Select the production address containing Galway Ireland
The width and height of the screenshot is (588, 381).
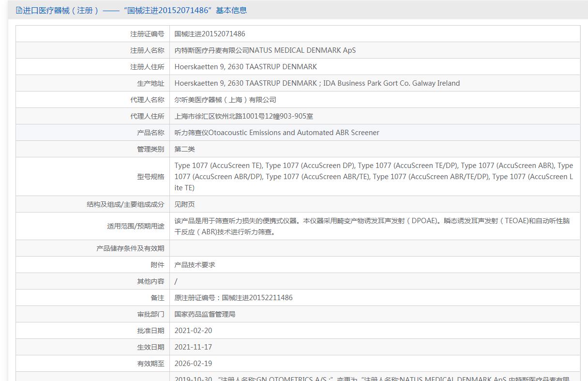pos(317,83)
